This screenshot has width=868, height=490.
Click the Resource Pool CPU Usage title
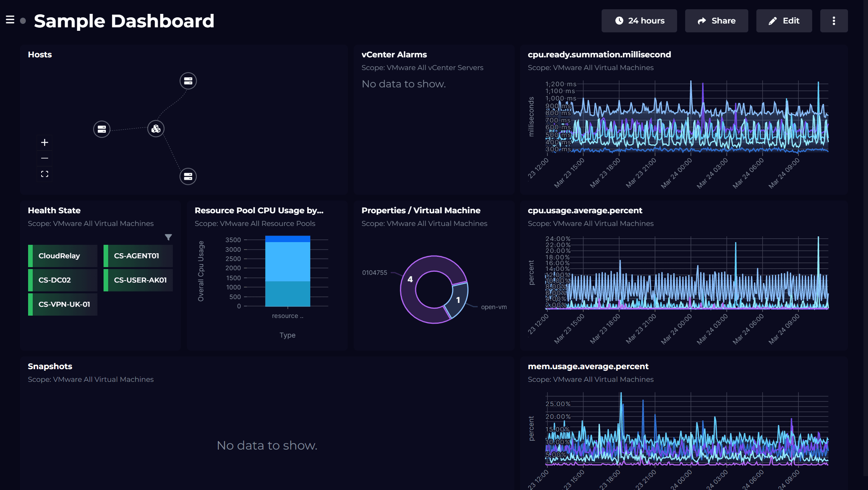point(259,211)
